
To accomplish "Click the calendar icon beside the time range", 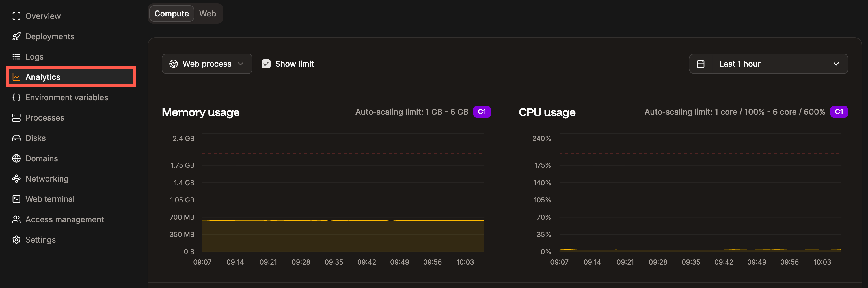I will coord(701,64).
